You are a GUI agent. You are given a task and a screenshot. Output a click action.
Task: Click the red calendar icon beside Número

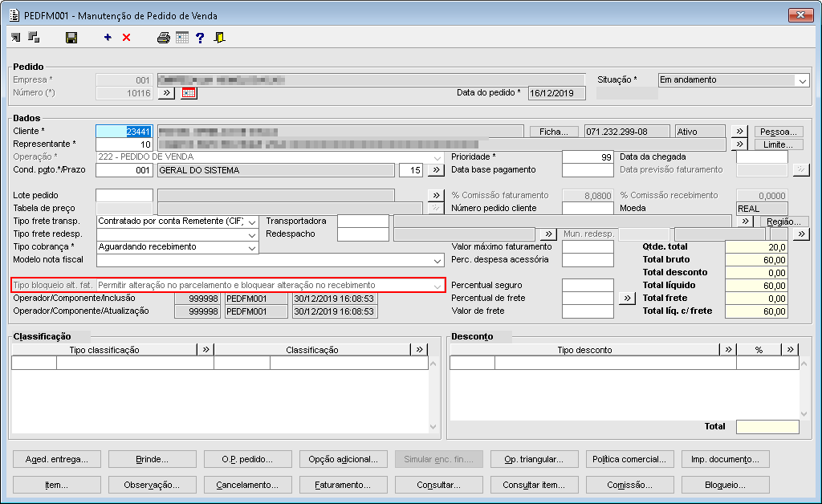[189, 93]
